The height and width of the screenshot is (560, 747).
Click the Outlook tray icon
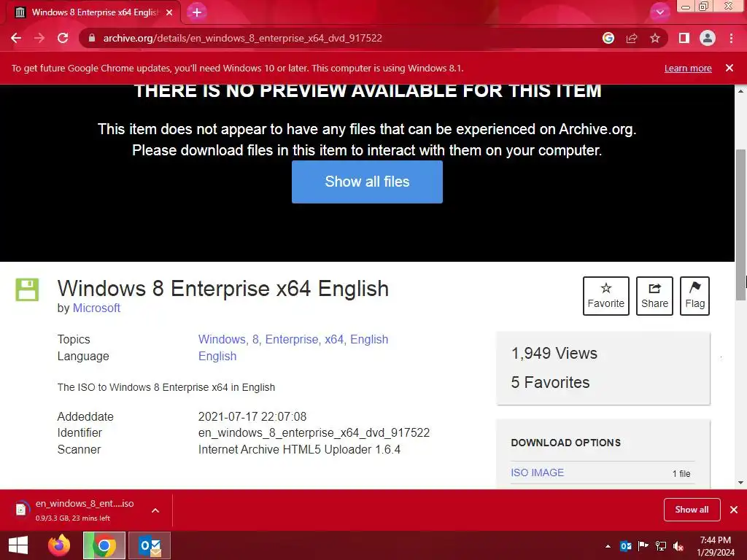(x=626, y=546)
